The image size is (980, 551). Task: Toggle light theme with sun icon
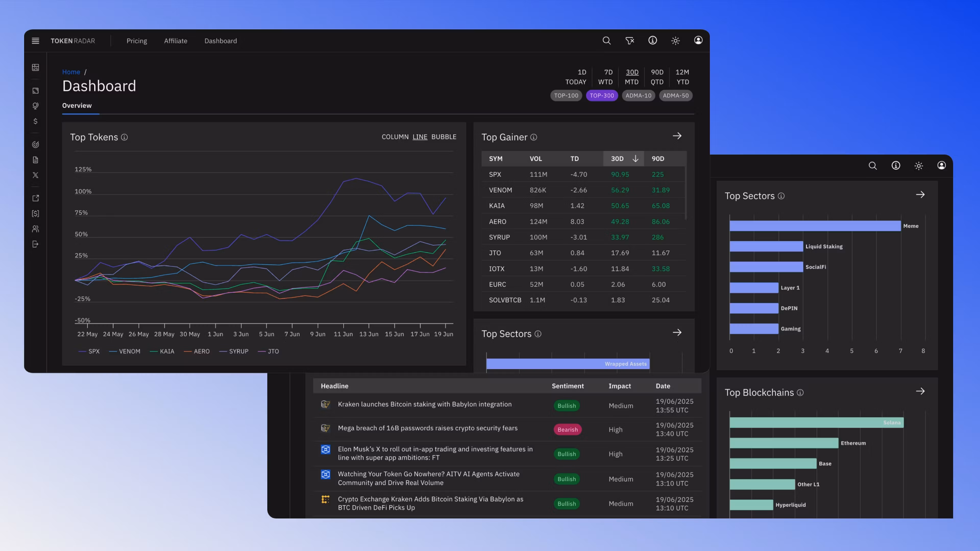coord(675,41)
